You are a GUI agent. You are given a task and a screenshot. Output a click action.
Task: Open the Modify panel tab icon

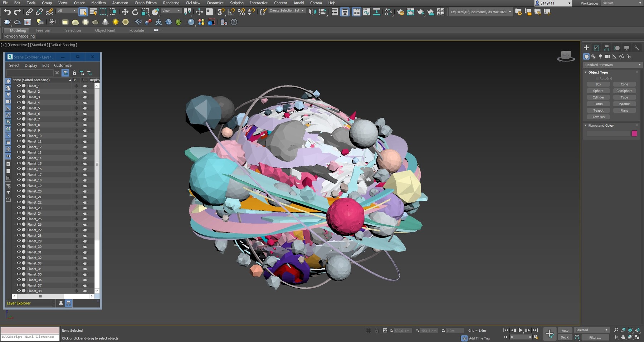(x=596, y=48)
